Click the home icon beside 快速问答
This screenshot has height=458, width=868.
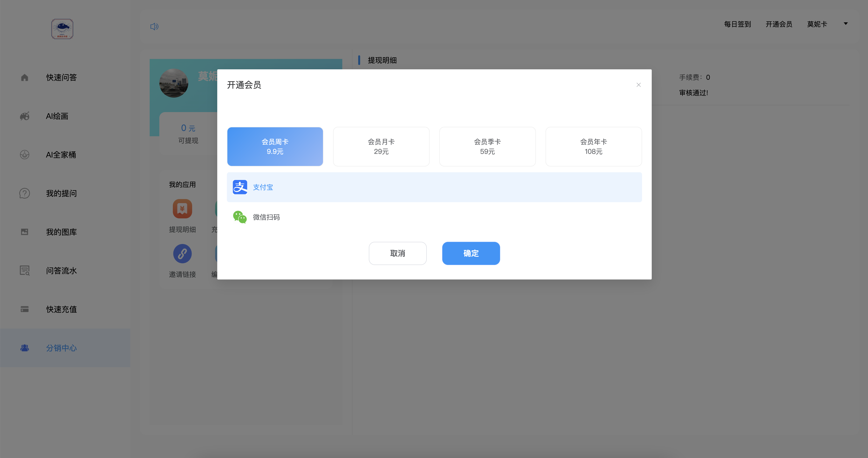(x=25, y=78)
